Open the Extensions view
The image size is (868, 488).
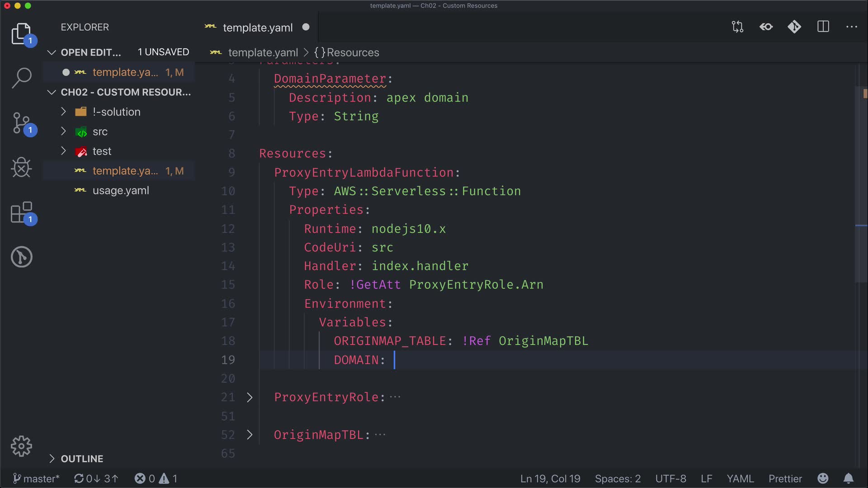click(x=21, y=212)
